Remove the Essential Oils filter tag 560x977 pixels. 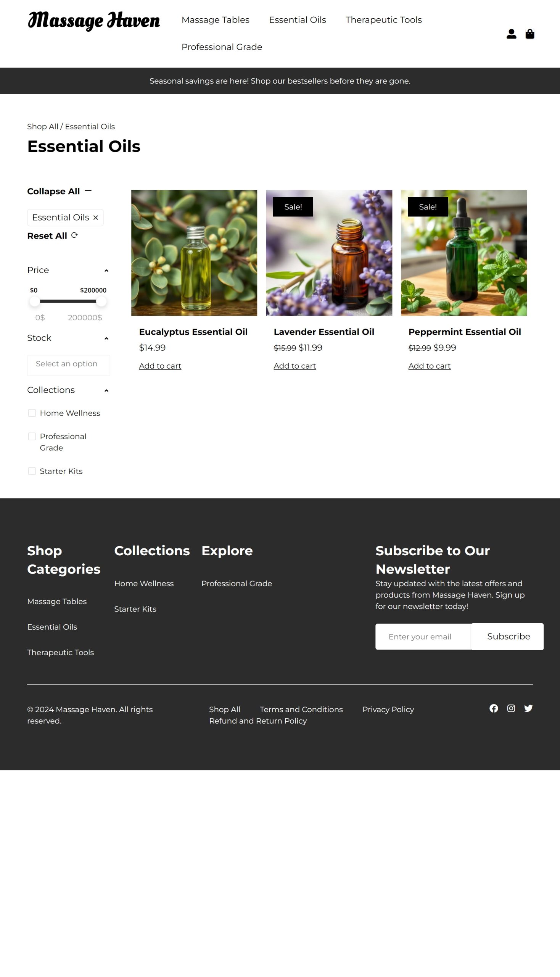(95, 218)
